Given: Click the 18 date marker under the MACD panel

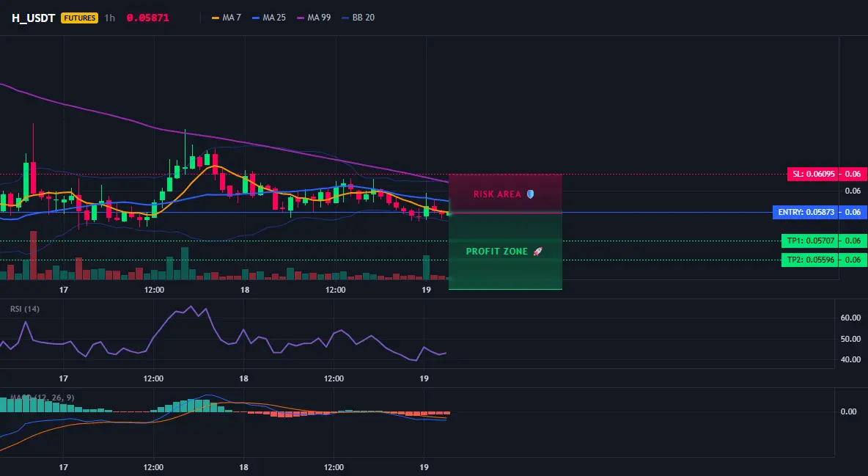Looking at the screenshot, I should click(243, 467).
